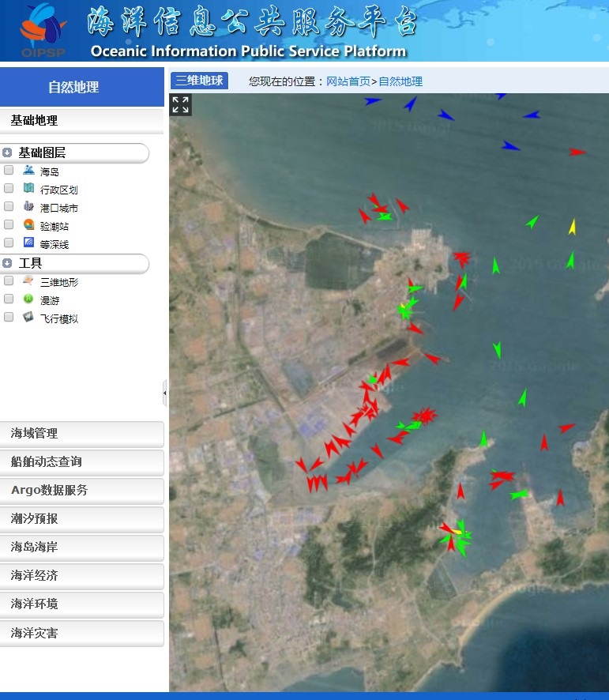Viewport: 609px width, 700px height.
Task: Click the 验潮站 layer label
Action: [x=55, y=226]
